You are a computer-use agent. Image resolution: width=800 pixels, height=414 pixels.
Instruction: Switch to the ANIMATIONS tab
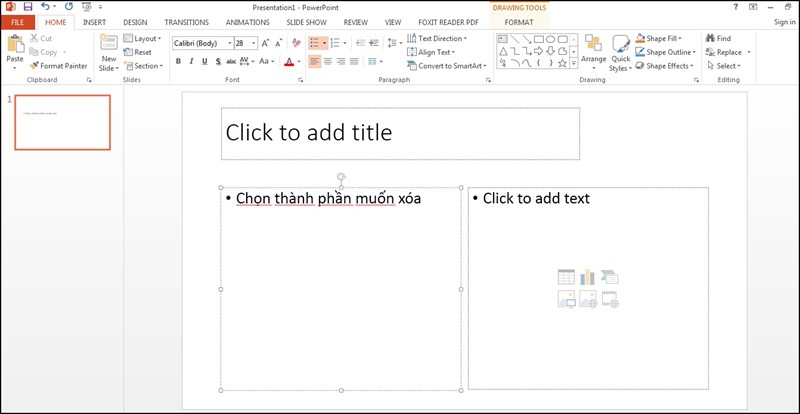pyautogui.click(x=247, y=22)
